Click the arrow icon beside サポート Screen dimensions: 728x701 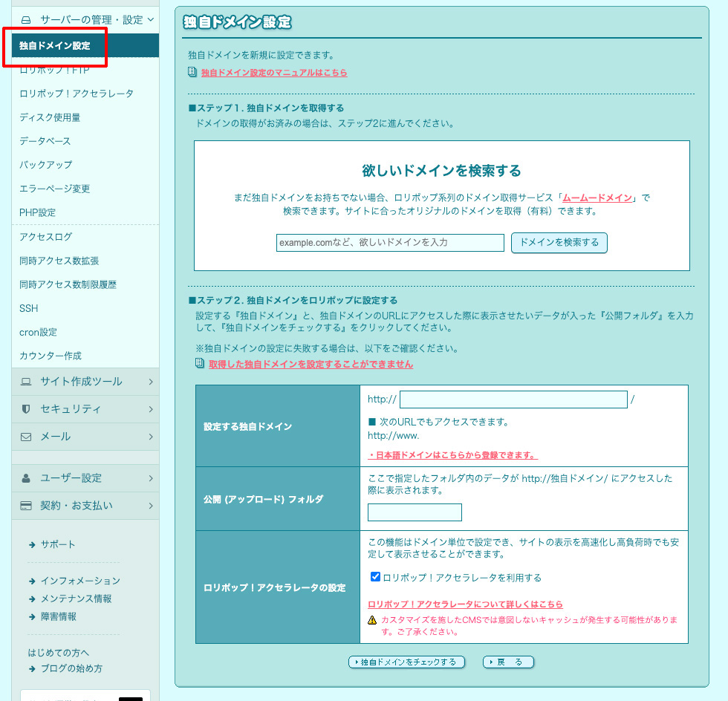(x=32, y=544)
